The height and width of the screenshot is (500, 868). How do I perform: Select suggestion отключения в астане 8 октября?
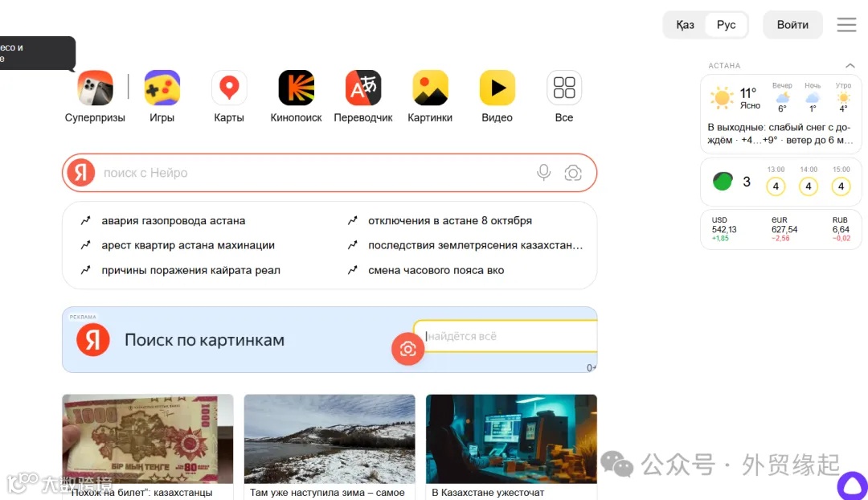(x=449, y=220)
